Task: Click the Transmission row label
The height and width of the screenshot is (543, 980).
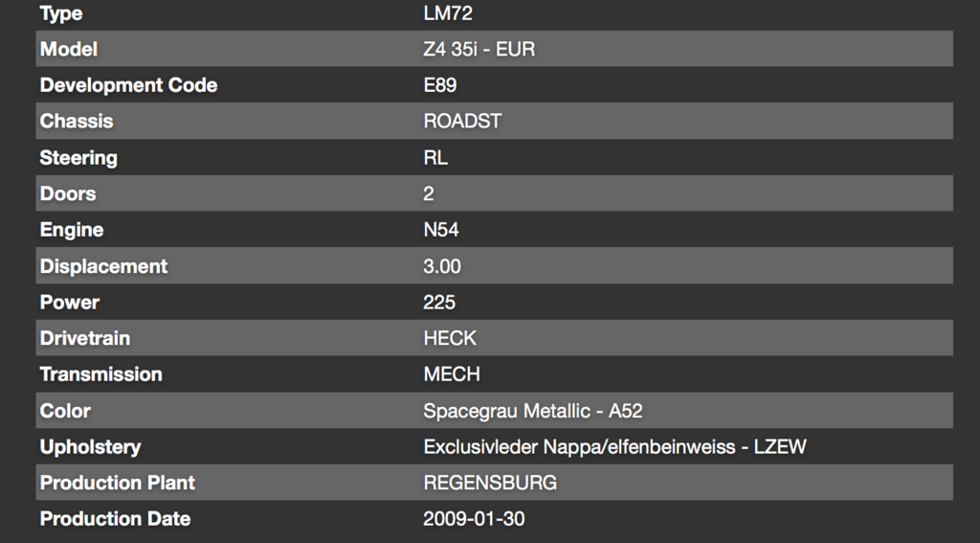Action: pos(100,374)
